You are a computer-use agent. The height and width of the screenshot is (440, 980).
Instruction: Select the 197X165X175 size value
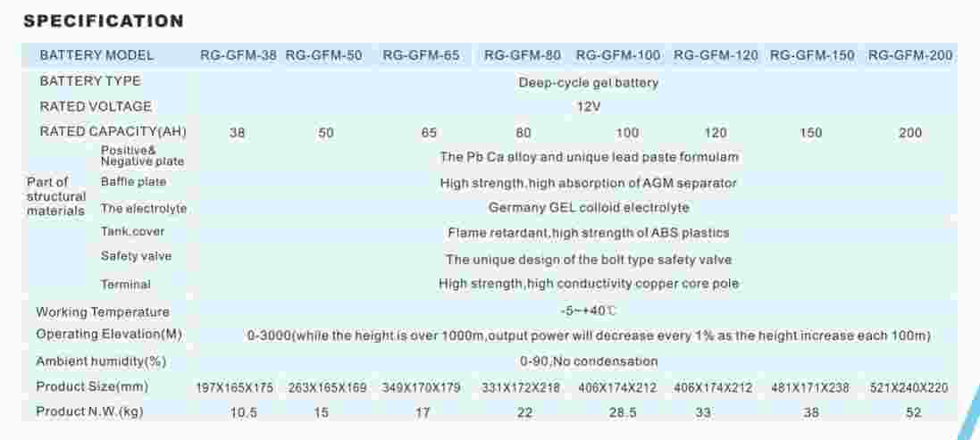234,388
